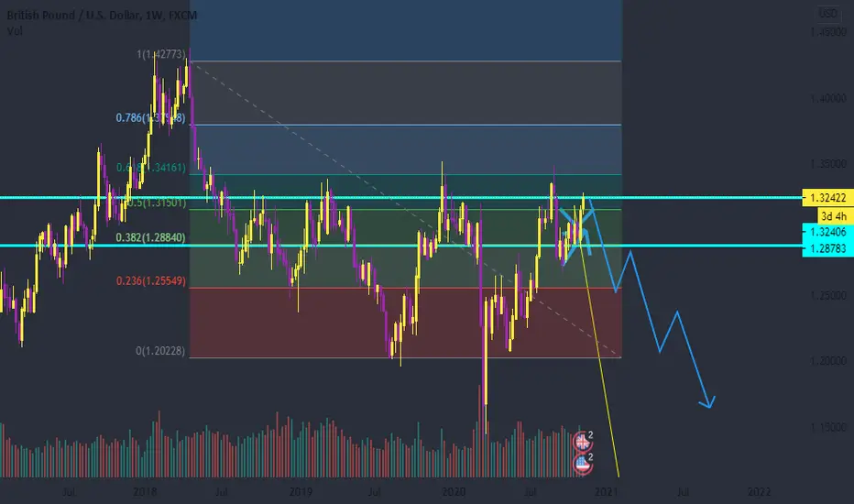This screenshot has width=854, height=504.
Task: Click the USD currency button on price axis
Action: point(827,14)
